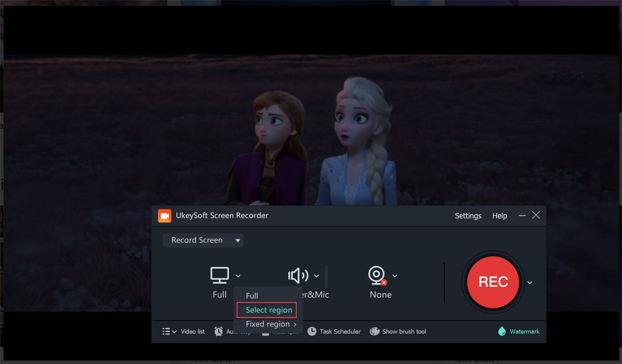
Task: Close the UkeySoft Screen Recorder window
Action: click(x=536, y=215)
